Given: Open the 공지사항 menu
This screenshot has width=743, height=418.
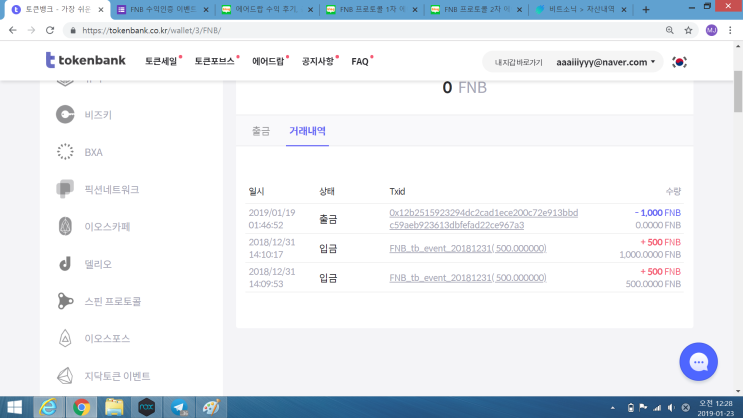Looking at the screenshot, I should pyautogui.click(x=318, y=61).
